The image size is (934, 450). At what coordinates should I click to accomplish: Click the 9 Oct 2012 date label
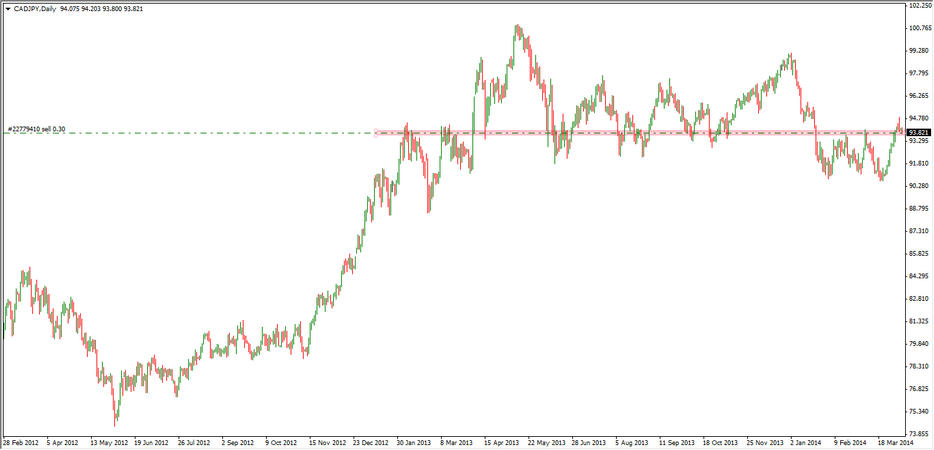pos(283,441)
